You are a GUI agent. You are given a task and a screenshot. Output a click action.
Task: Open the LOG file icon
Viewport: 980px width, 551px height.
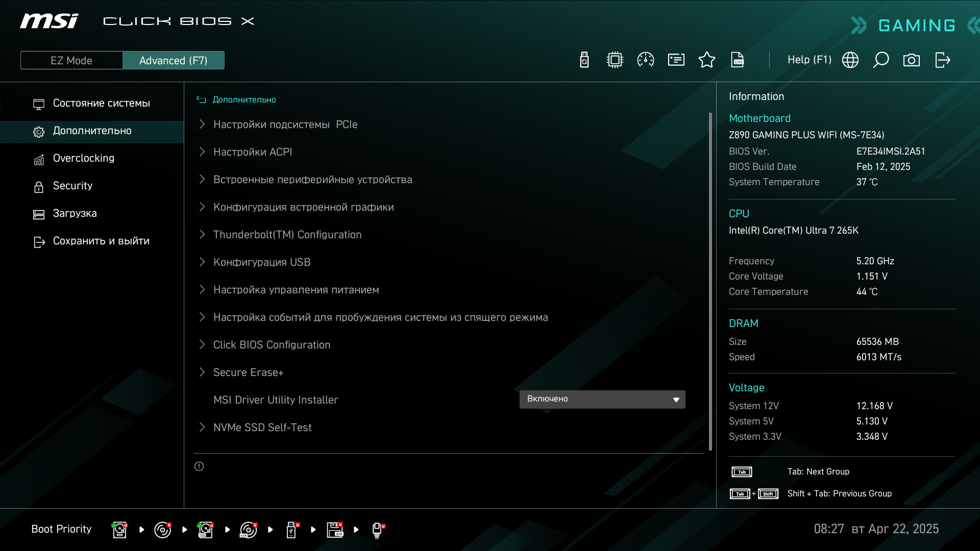[x=738, y=60]
